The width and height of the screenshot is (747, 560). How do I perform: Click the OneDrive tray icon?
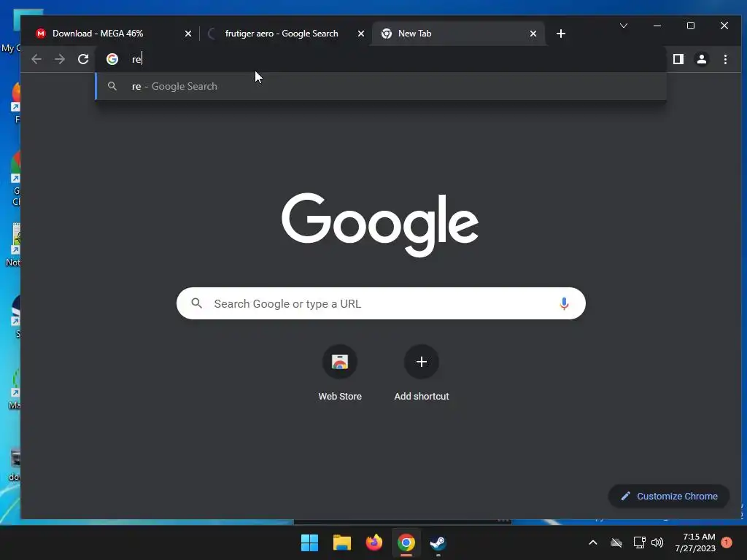tap(616, 542)
